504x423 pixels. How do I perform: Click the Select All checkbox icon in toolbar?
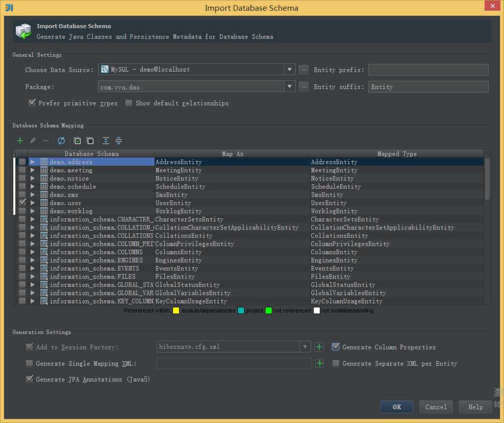[77, 141]
